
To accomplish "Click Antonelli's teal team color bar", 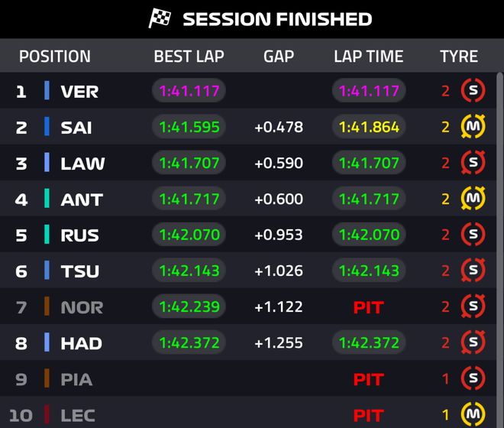I will [x=47, y=199].
